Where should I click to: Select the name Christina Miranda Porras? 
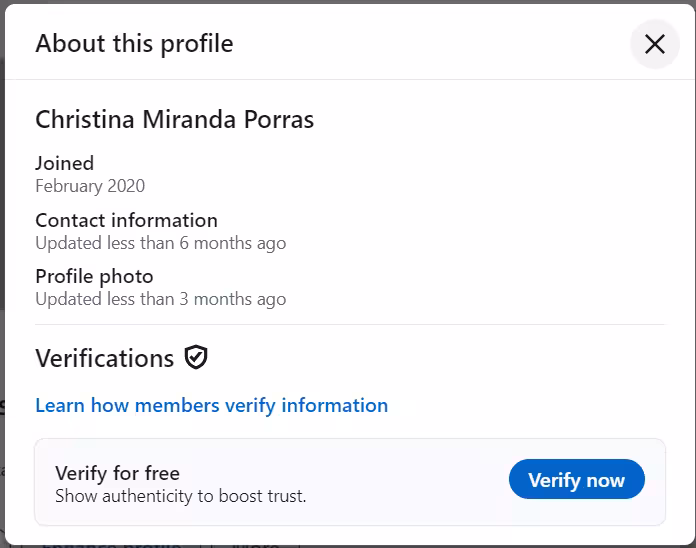(x=174, y=120)
